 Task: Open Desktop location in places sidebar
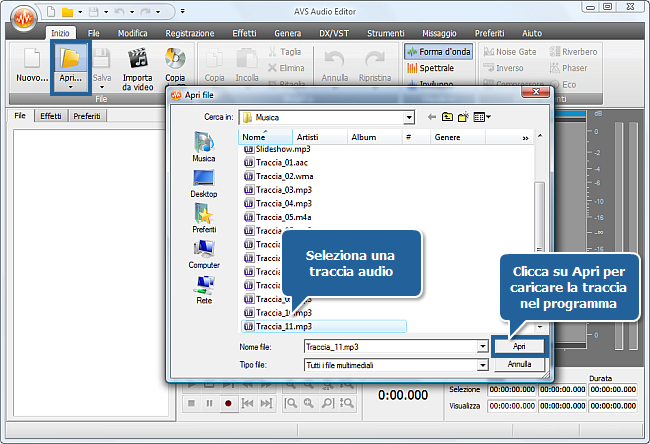coord(203,182)
